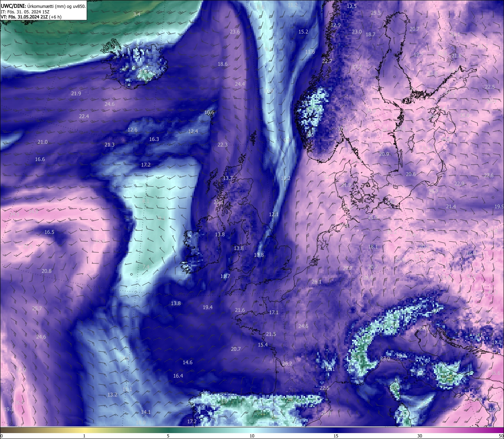Screen dimensions: 504x439
Task: Click the 22.7 value on Norwegian coast
Action: (x=327, y=61)
